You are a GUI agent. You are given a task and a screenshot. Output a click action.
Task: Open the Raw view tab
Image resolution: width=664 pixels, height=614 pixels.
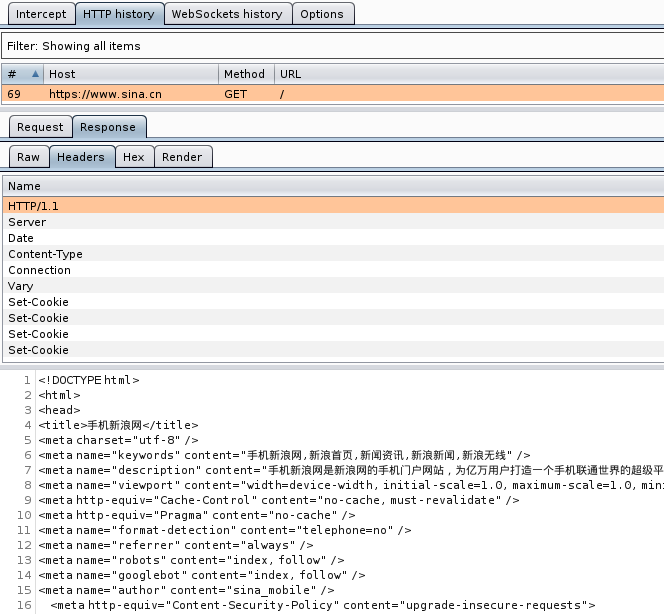point(29,157)
